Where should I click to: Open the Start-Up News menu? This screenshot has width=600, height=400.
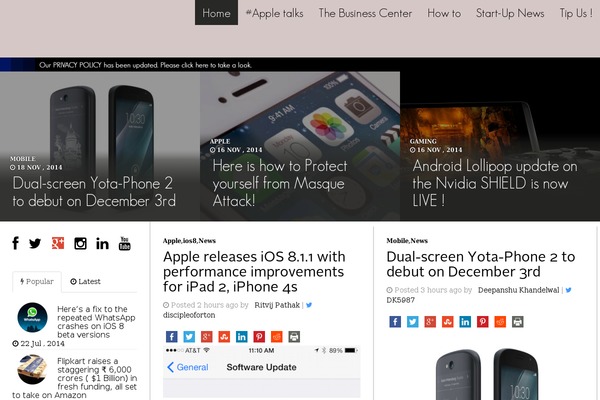tap(510, 13)
